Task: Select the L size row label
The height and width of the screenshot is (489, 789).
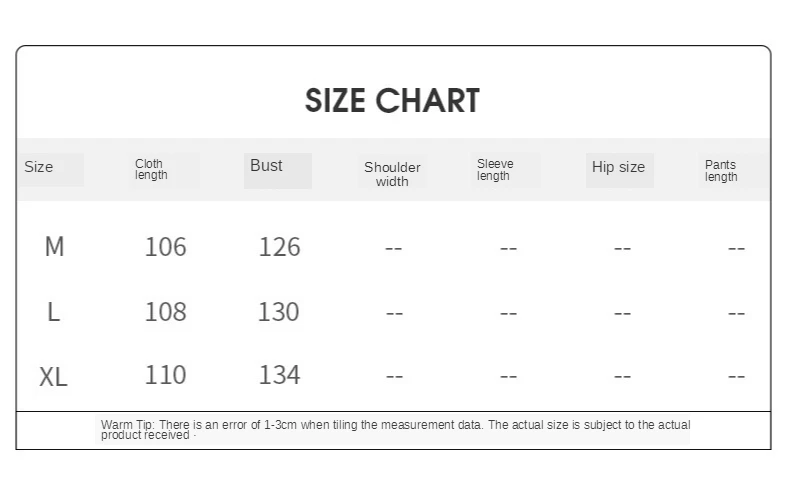Action: (53, 311)
